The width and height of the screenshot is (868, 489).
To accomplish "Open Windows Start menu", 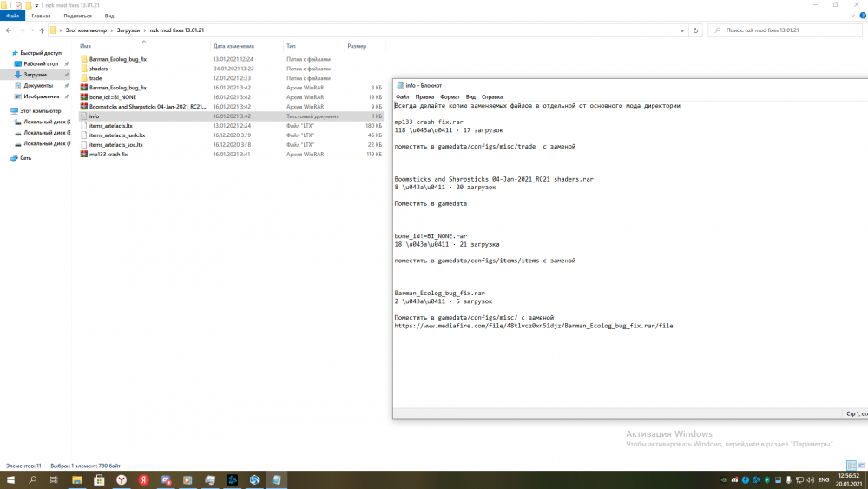I will point(10,479).
